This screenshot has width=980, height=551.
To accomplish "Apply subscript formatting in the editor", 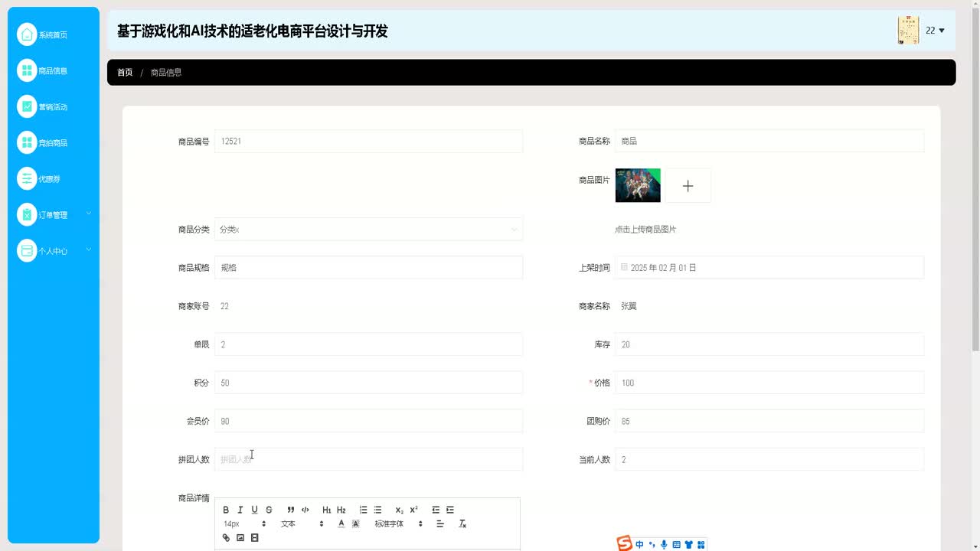I will tap(399, 510).
